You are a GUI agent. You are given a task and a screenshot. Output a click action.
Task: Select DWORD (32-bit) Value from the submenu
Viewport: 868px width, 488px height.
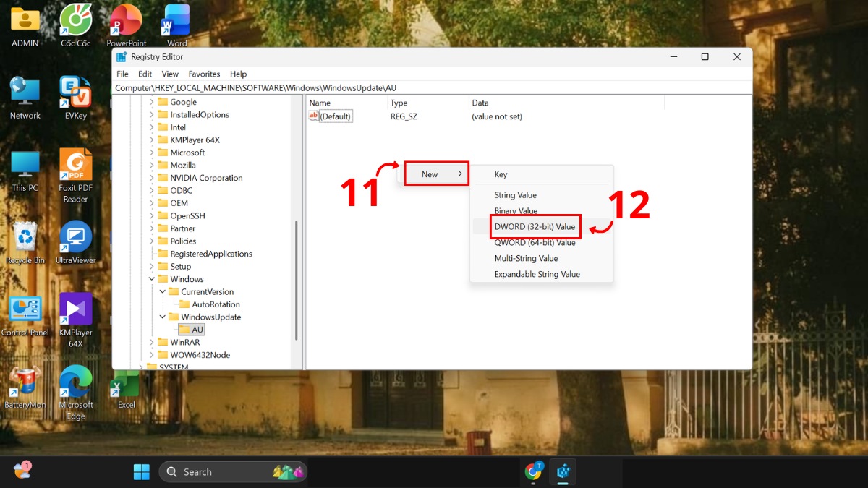pyautogui.click(x=535, y=226)
